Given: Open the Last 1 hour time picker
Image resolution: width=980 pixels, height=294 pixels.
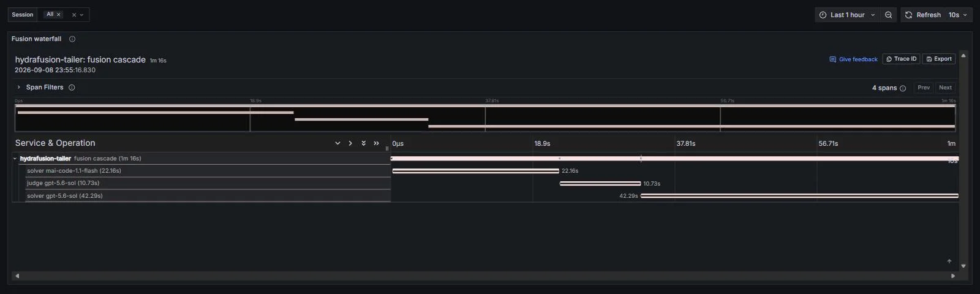Looking at the screenshot, I should 847,15.
